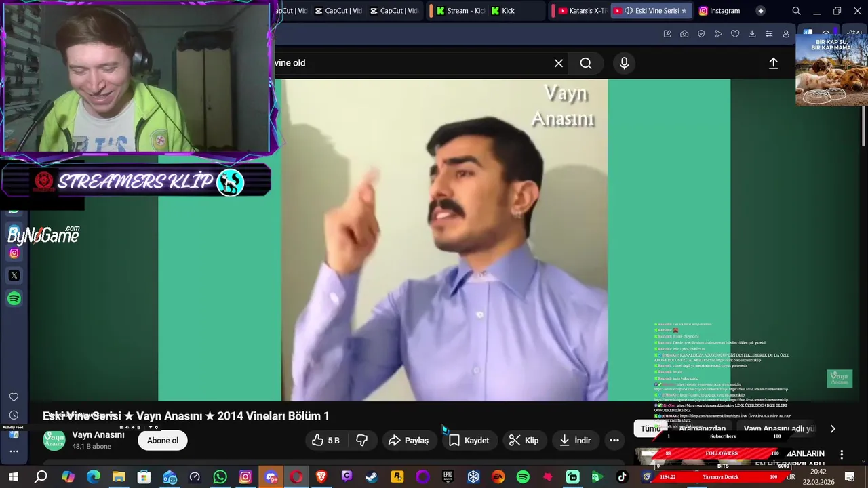The height and width of the screenshot is (488, 868).
Task: Open sidebar three-dot more menu
Action: pos(14,451)
